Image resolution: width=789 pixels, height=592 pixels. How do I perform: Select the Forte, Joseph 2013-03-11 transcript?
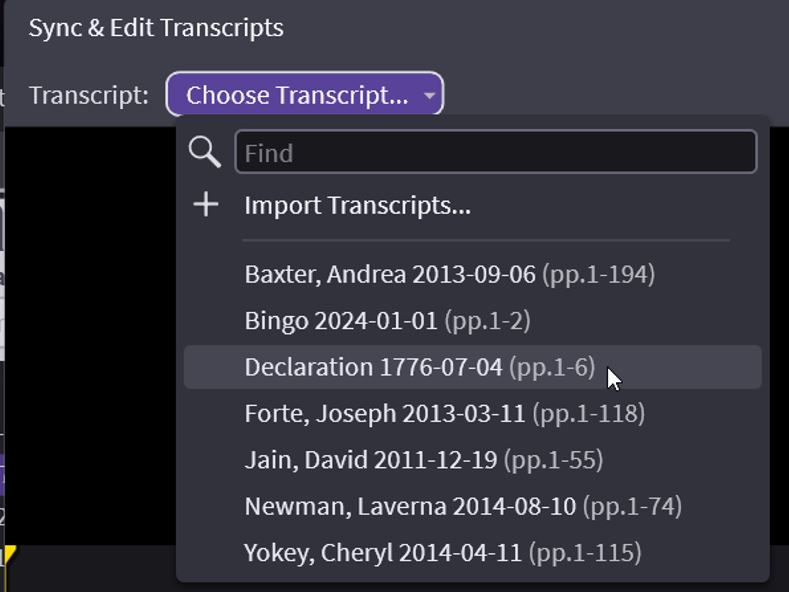pos(385,413)
